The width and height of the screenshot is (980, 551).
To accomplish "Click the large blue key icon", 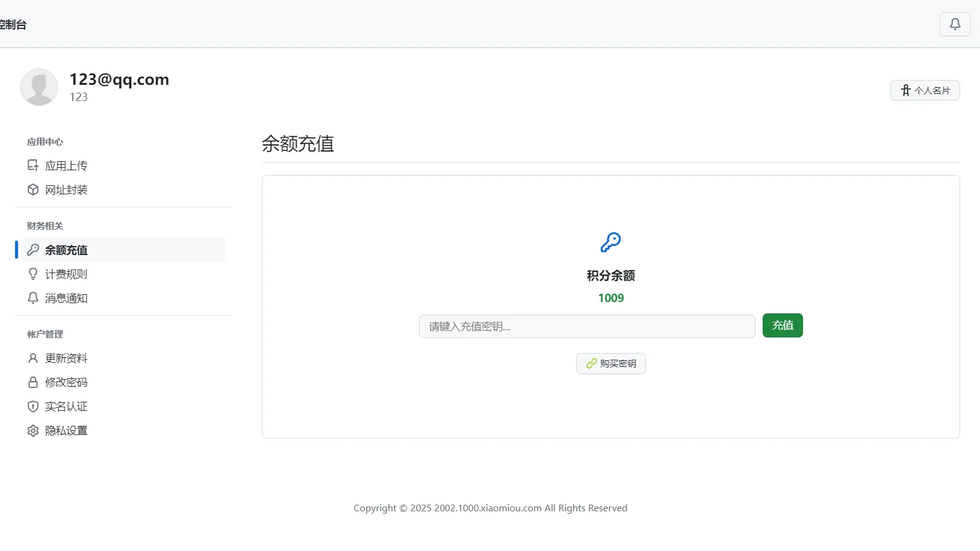I will (610, 242).
